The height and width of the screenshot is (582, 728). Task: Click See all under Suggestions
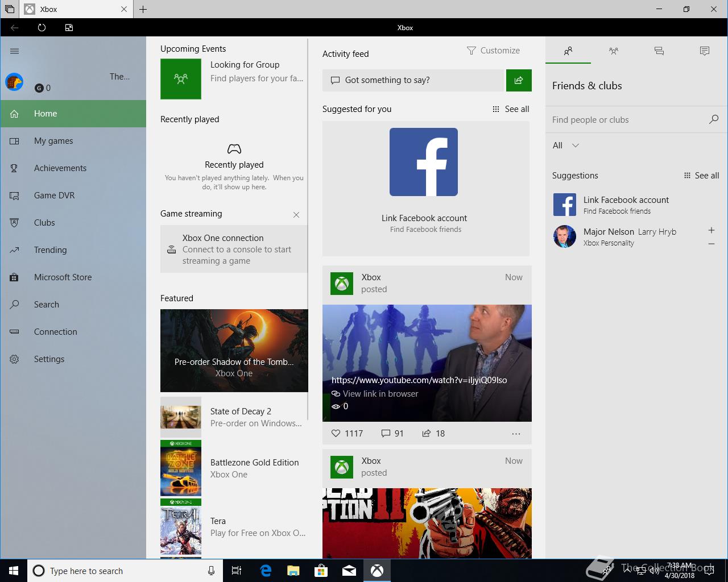(701, 176)
